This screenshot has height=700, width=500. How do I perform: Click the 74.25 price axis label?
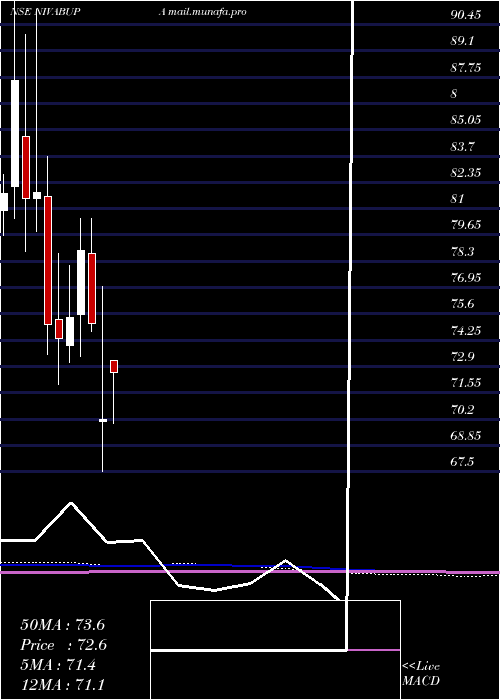click(466, 330)
